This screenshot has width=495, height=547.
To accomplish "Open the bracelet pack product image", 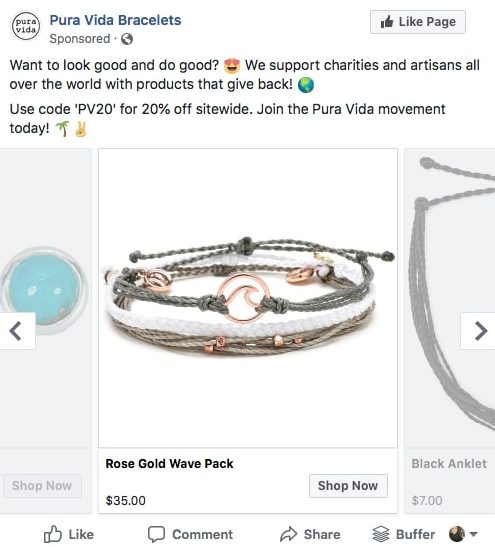I will click(x=248, y=298).
